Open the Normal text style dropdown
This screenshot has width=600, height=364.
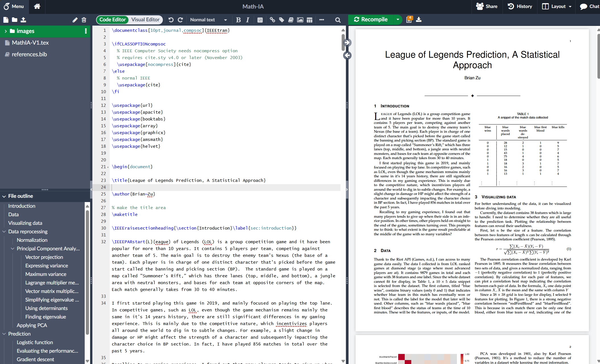pos(208,20)
